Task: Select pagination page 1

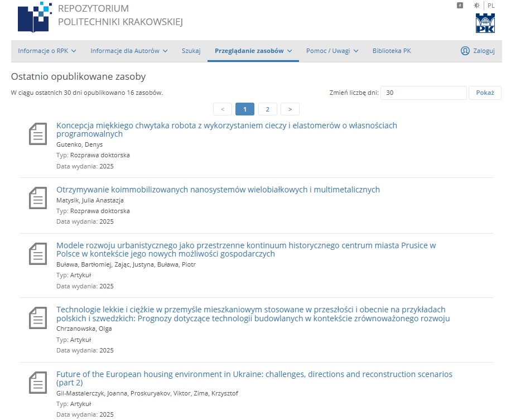Action: [245, 109]
